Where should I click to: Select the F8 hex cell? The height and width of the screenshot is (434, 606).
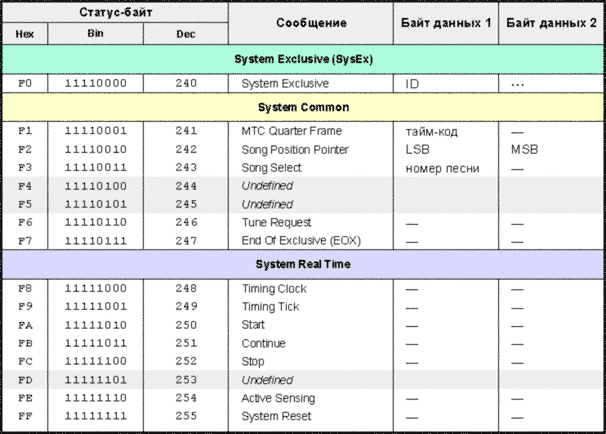pyautogui.click(x=25, y=289)
